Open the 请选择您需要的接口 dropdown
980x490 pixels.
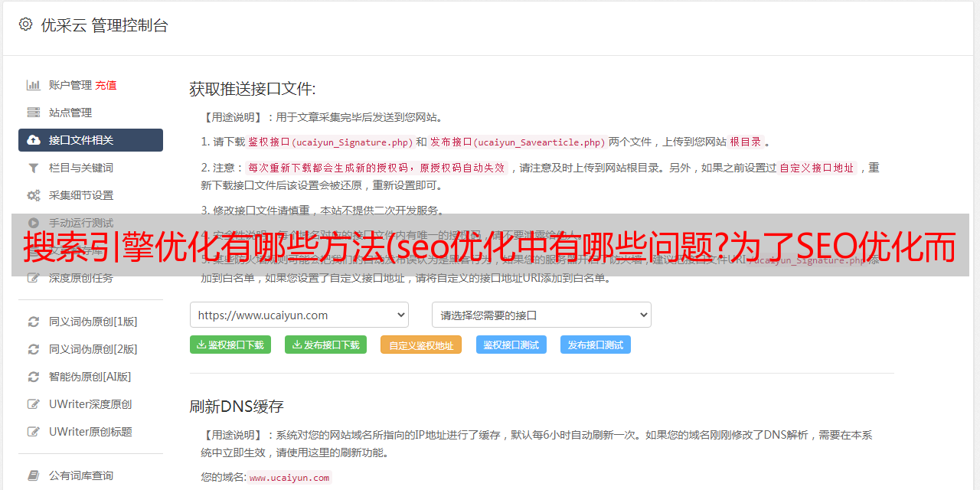tap(541, 315)
